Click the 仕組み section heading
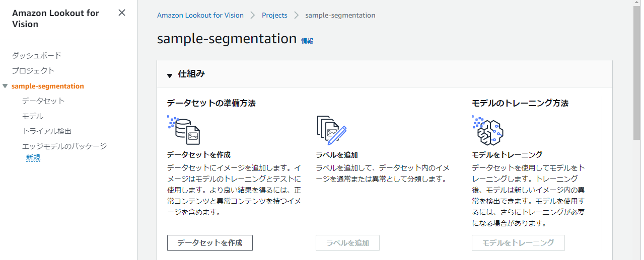This screenshot has height=260, width=644. pyautogui.click(x=192, y=74)
